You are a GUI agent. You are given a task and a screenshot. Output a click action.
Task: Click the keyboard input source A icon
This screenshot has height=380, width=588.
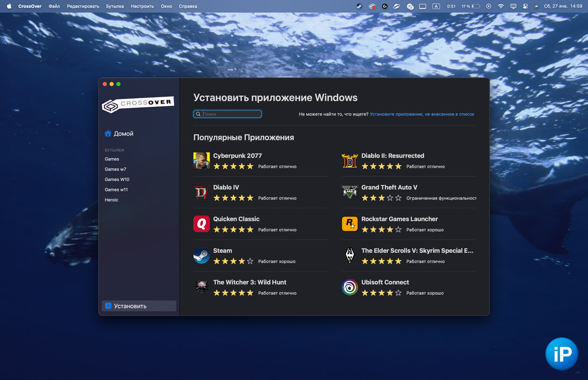pyautogui.click(x=436, y=6)
